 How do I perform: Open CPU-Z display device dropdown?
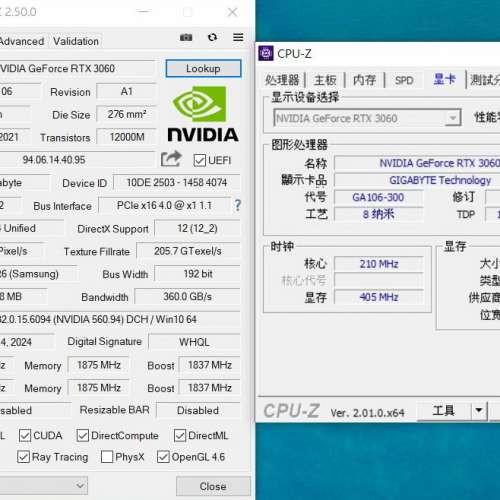tap(367, 118)
